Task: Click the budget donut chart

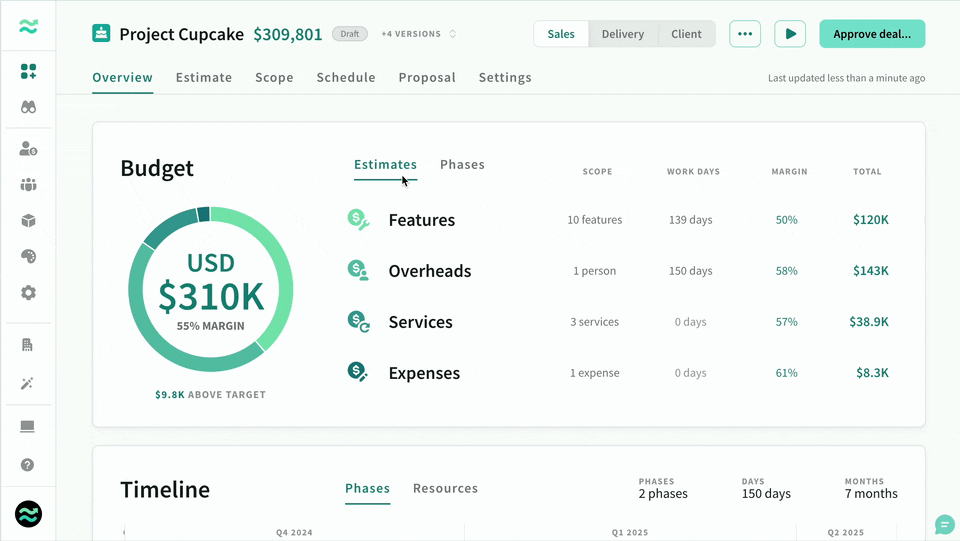Action: click(x=211, y=289)
